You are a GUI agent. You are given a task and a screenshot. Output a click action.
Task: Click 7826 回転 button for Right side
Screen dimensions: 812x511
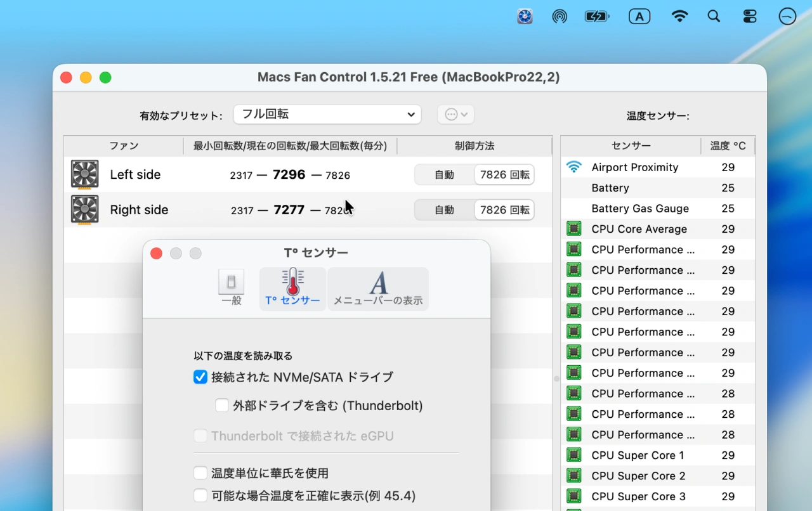coord(504,210)
